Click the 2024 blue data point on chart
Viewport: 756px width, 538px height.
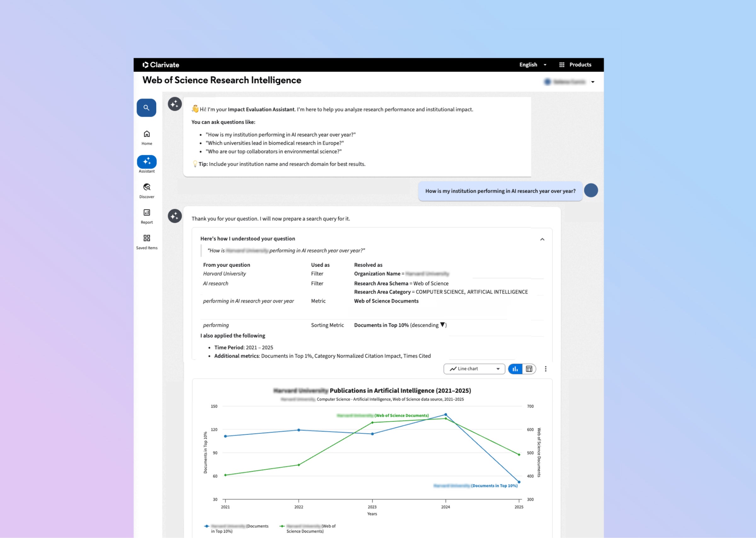tap(445, 414)
